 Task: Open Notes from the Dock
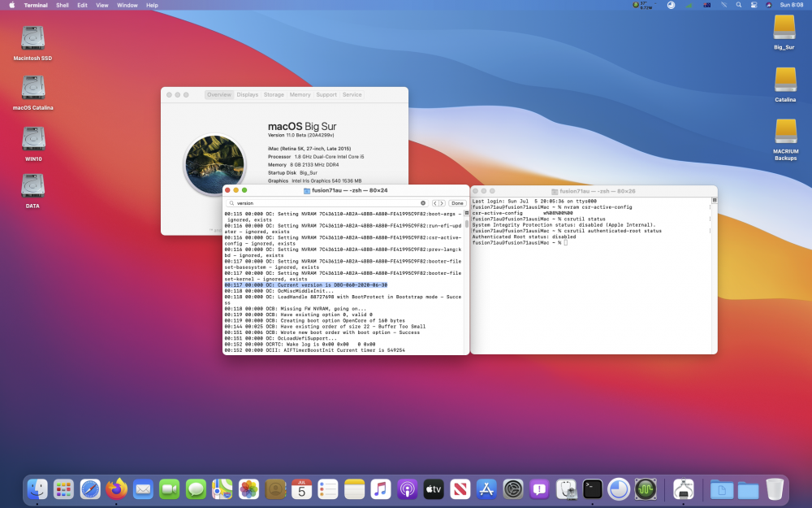click(354, 488)
